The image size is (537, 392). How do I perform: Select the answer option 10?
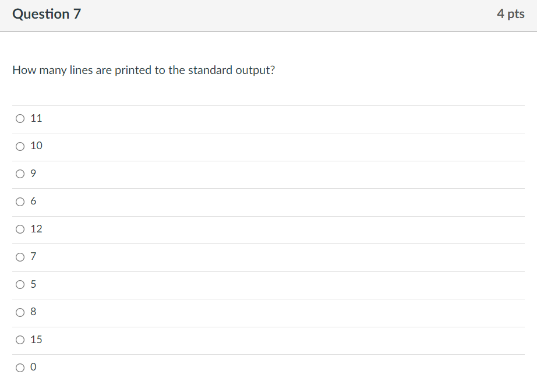[x=20, y=146]
